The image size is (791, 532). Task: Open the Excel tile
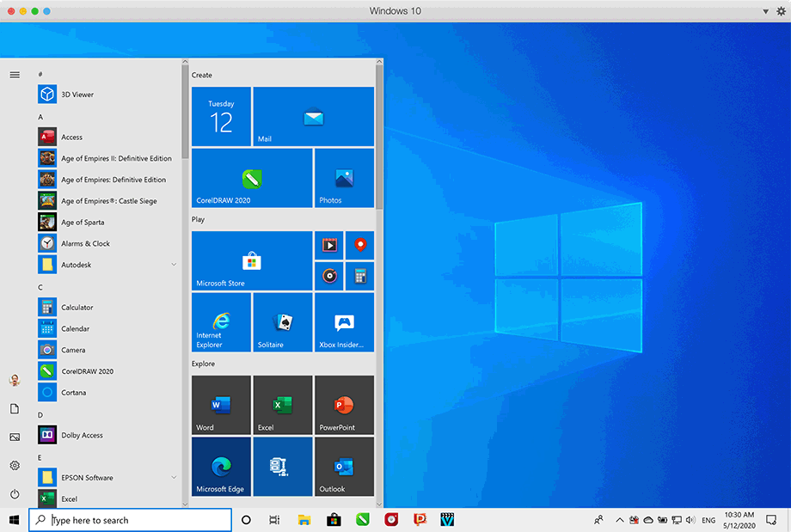click(283, 405)
